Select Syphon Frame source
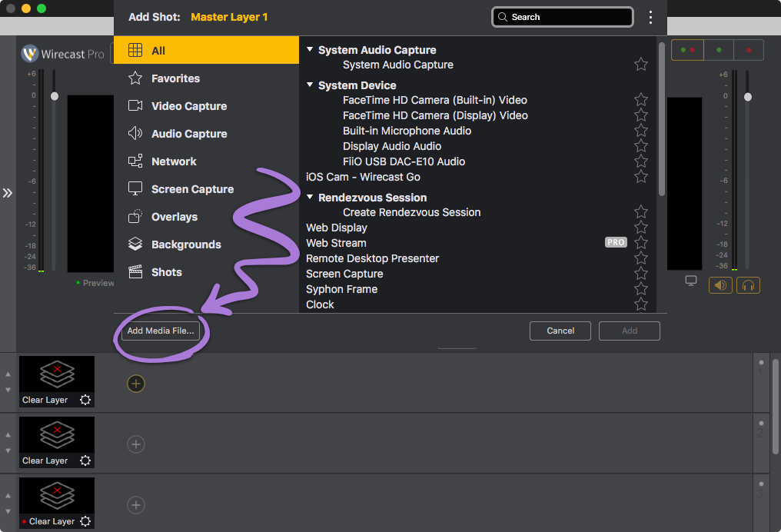This screenshot has width=781, height=532. tap(341, 289)
